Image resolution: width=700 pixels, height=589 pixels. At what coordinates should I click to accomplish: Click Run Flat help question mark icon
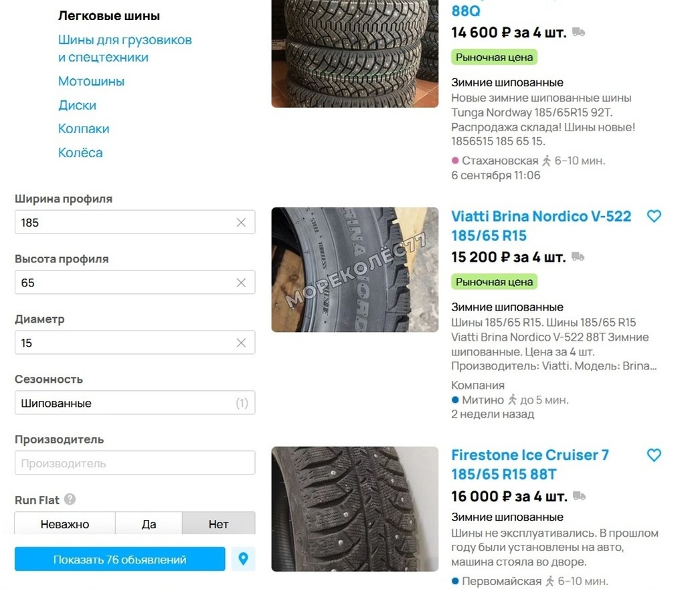coord(70,499)
